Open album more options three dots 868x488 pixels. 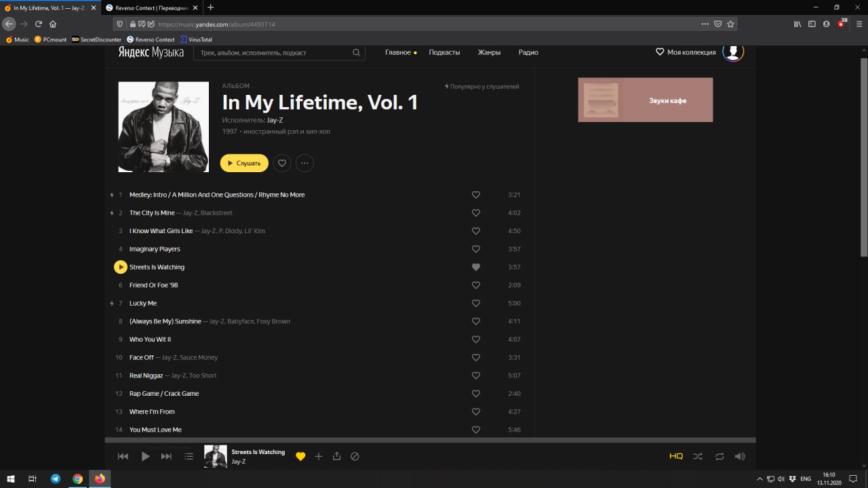pos(304,163)
